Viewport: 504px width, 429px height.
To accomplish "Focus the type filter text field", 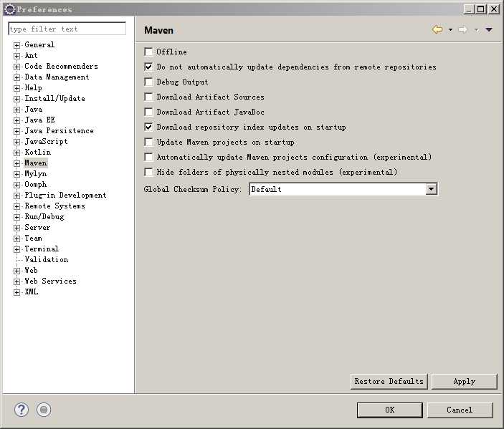I will 67,29.
